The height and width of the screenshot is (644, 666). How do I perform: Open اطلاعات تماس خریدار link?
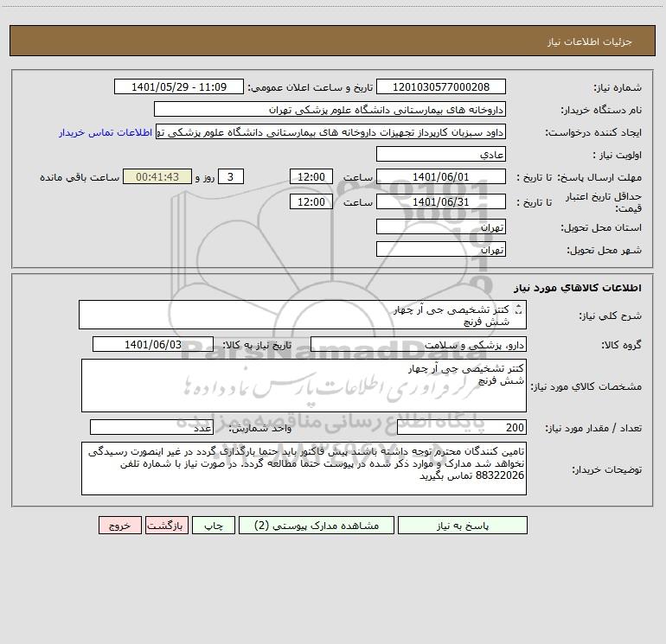pyautogui.click(x=106, y=132)
